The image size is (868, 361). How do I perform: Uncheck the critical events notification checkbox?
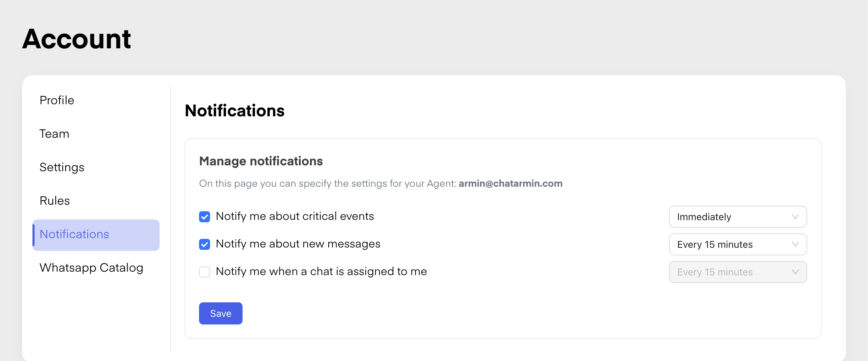coord(205,217)
